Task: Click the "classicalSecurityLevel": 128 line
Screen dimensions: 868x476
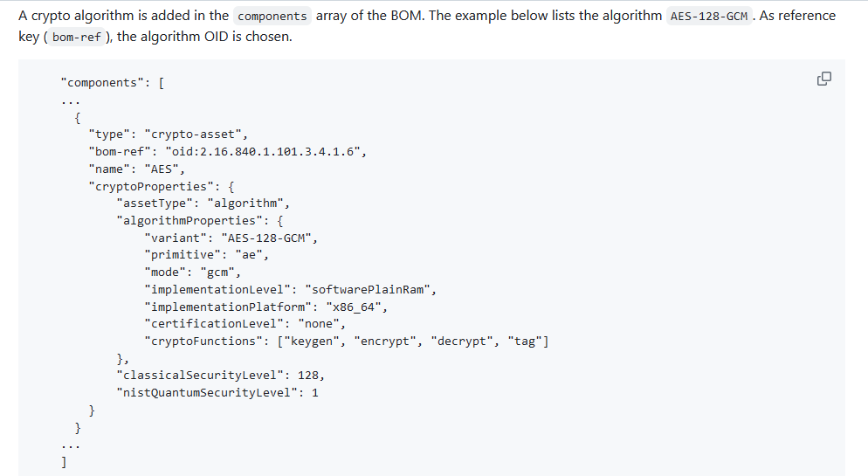Action: click(220, 376)
